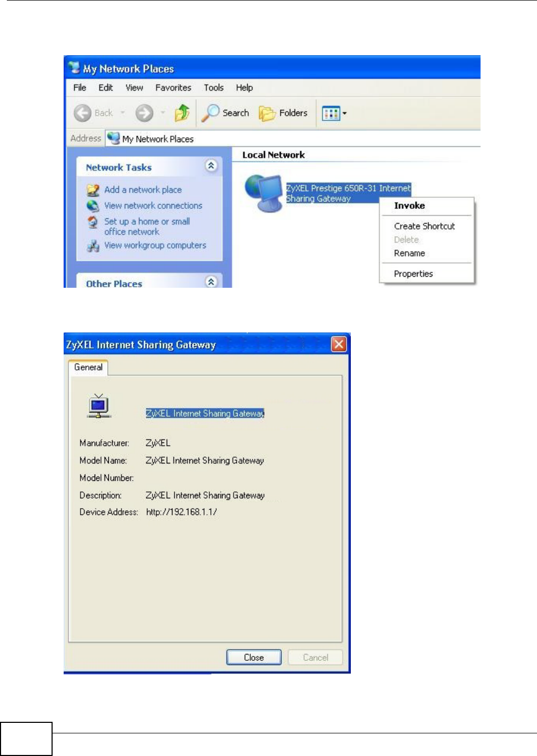Click the My Network Places title bar icon
This screenshot has width=537, height=756.
pyautogui.click(x=74, y=67)
